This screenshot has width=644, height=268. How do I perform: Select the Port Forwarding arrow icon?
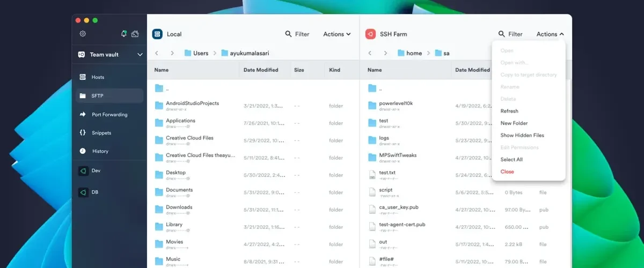pos(83,114)
